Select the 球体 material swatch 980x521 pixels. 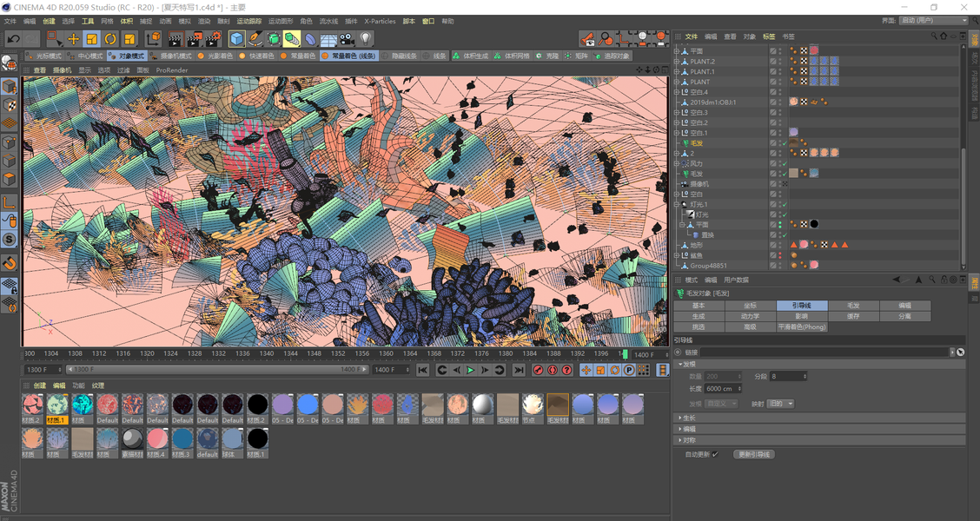pos(232,444)
